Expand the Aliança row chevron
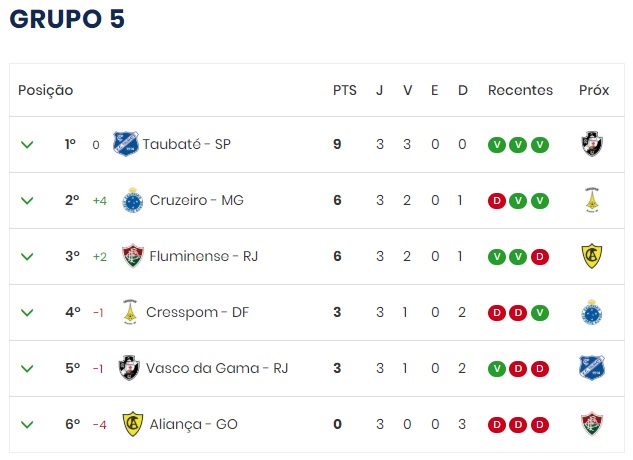This screenshot has height=460, width=633. click(27, 424)
